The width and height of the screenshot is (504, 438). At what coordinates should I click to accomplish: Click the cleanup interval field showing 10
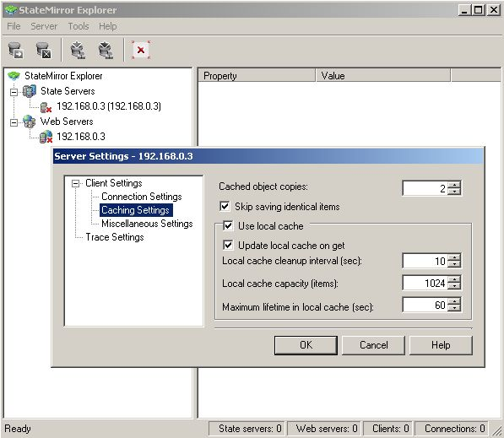coord(425,261)
